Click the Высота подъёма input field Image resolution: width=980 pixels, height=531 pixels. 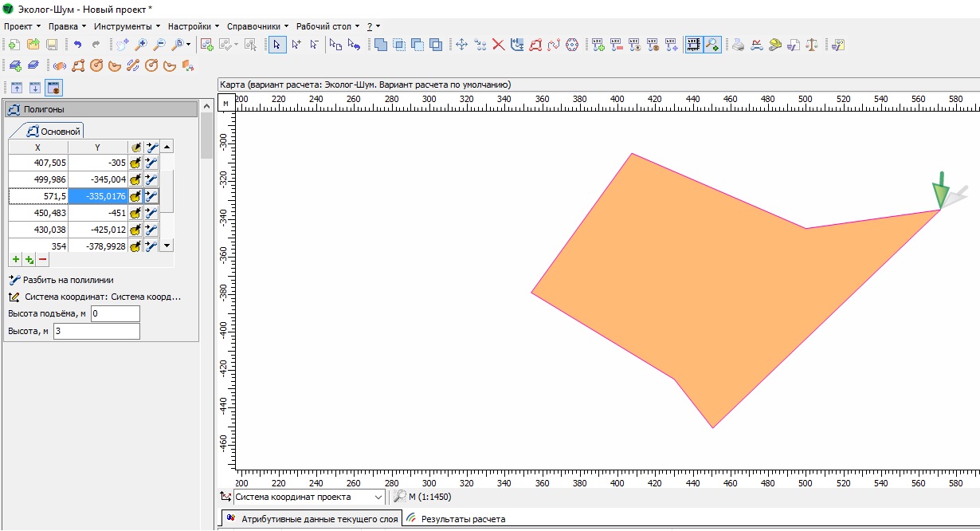click(x=115, y=314)
